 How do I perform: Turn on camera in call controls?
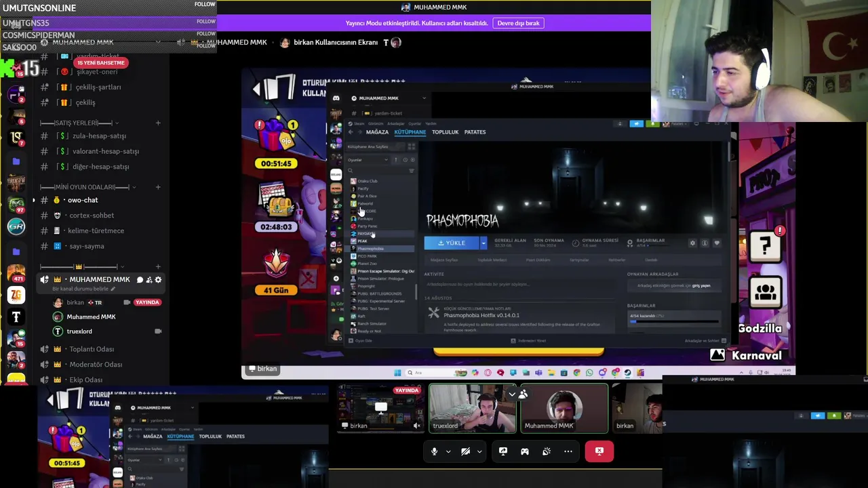(465, 451)
